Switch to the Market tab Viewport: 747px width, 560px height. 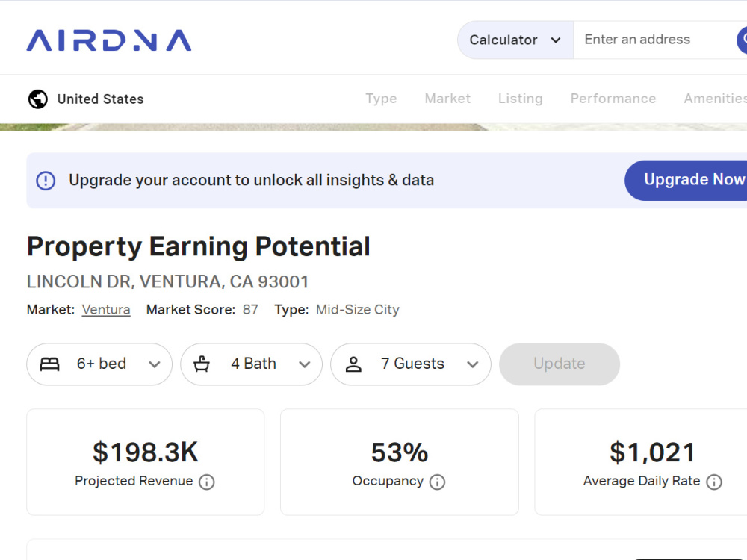pos(447,99)
